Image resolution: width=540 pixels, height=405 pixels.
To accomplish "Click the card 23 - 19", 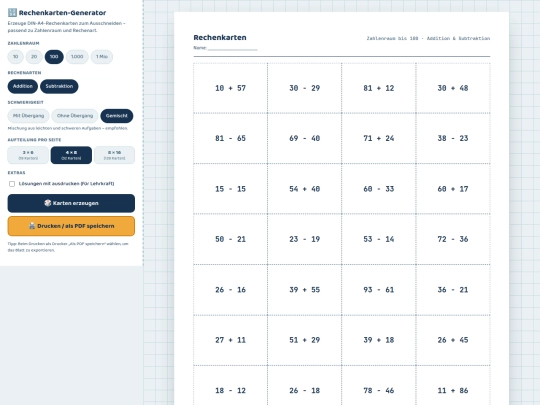I will (x=304, y=239).
